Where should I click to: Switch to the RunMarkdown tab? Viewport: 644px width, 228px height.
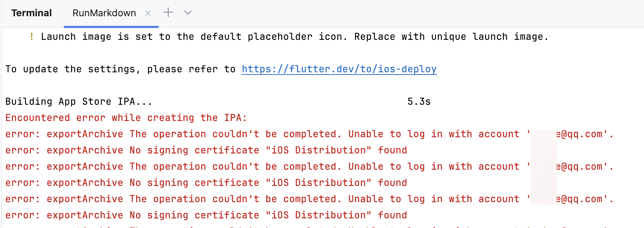(104, 13)
